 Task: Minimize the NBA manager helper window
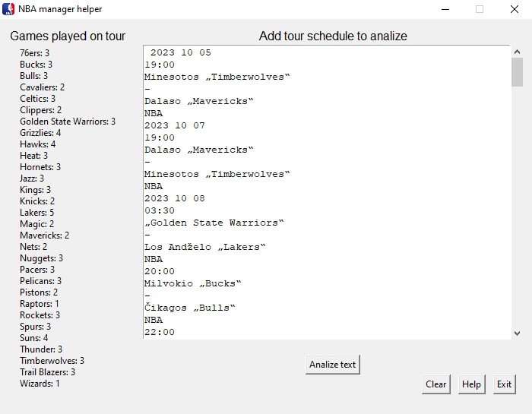445,9
